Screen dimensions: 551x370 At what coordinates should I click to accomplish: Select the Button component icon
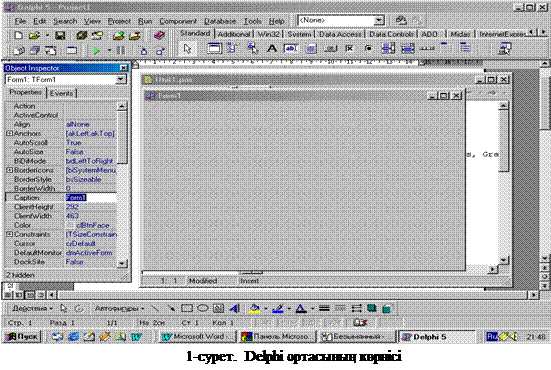coord(330,48)
